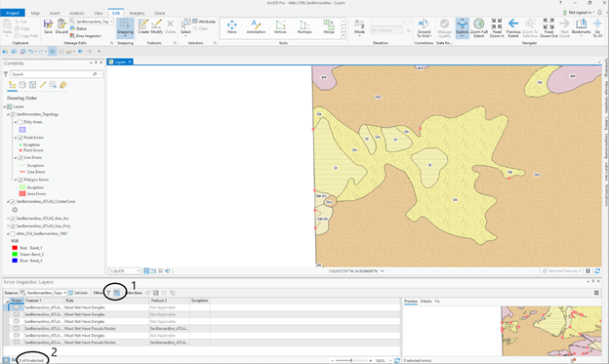This screenshot has width=609, height=364.
Task: Go to Previous Extent
Action: click(x=513, y=27)
